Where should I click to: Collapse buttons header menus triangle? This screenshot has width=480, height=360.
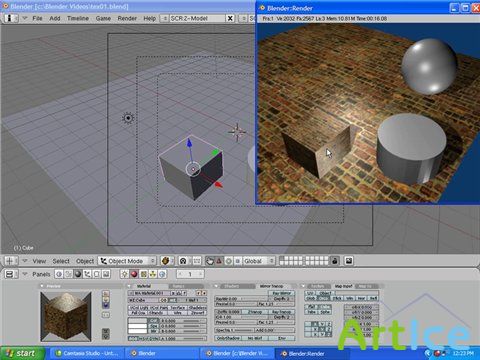click(x=25, y=274)
